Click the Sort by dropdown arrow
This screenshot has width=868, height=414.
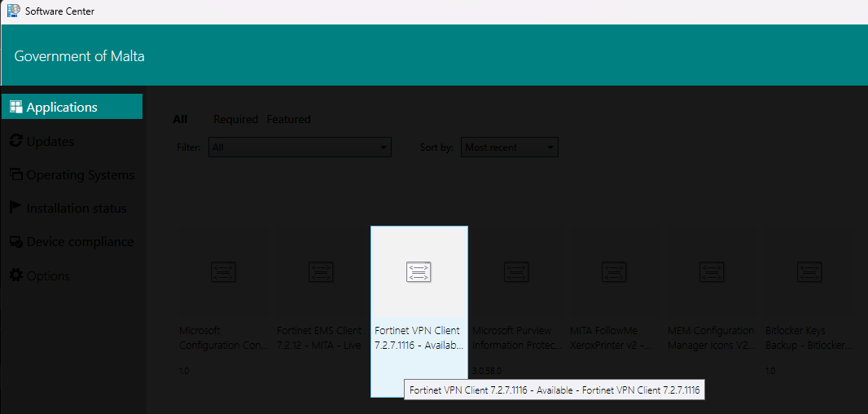pos(550,148)
